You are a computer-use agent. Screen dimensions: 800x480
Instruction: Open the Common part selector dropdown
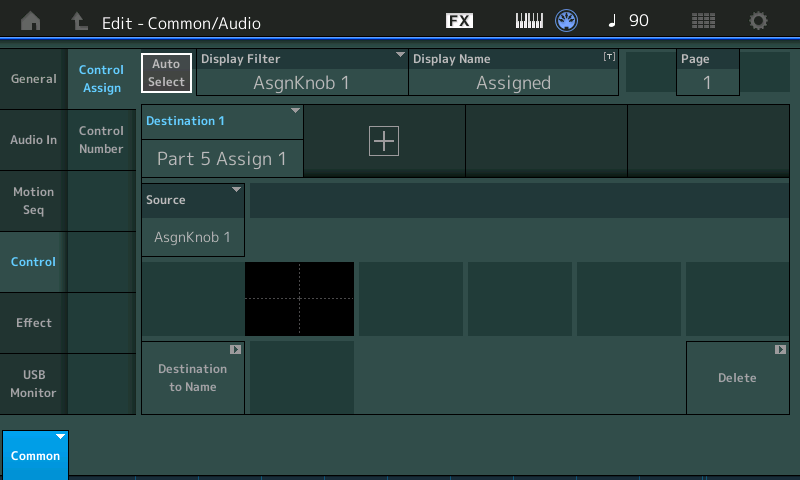pos(35,454)
